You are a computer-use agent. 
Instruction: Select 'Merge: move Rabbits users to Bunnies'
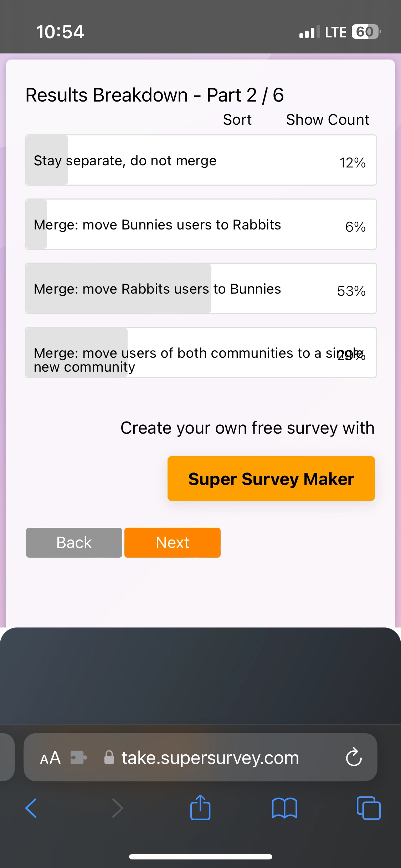point(201,288)
